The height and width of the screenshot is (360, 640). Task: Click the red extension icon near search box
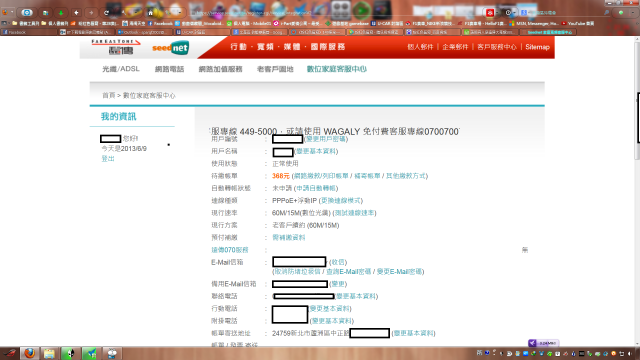pyautogui.click(x=490, y=13)
